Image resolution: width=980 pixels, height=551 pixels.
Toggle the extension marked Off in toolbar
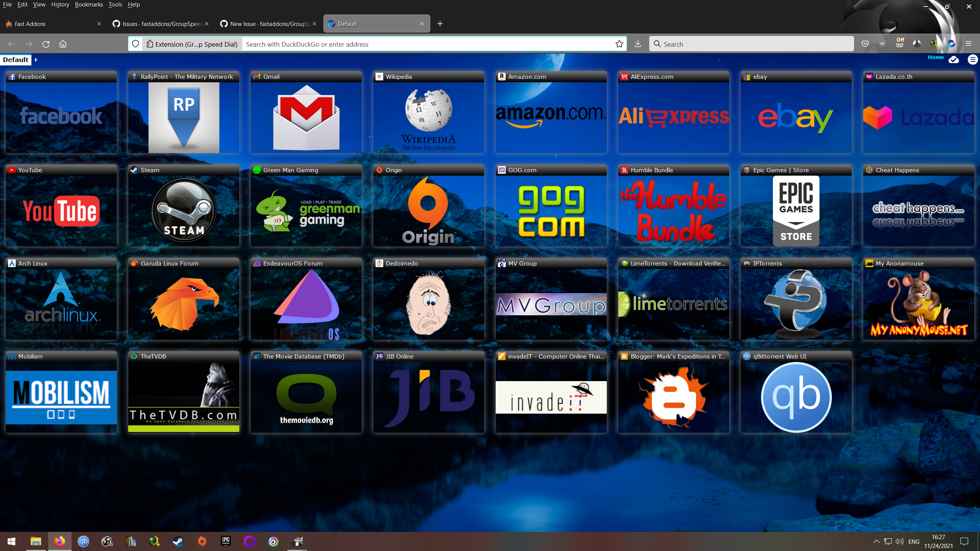coord(900,44)
